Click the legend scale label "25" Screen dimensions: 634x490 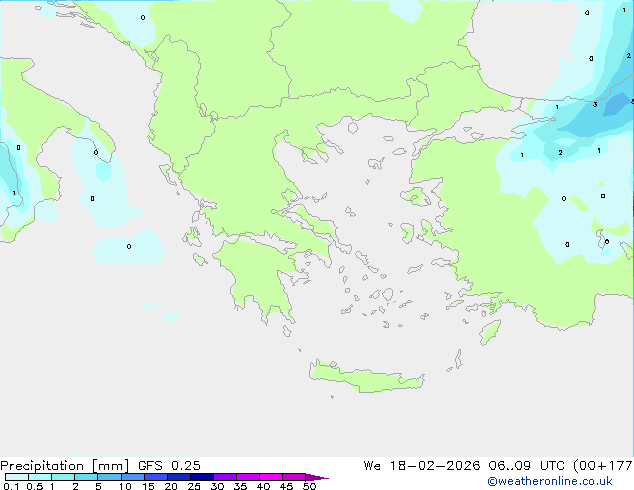coord(194,486)
